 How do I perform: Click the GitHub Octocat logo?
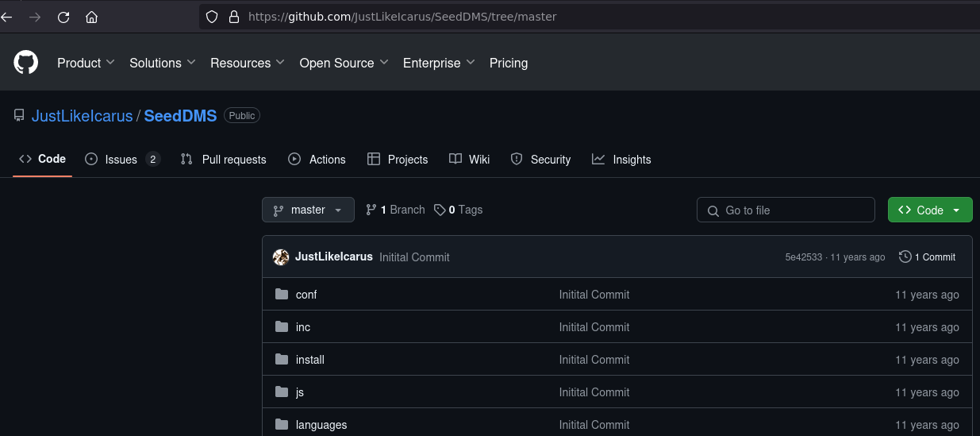pos(26,63)
